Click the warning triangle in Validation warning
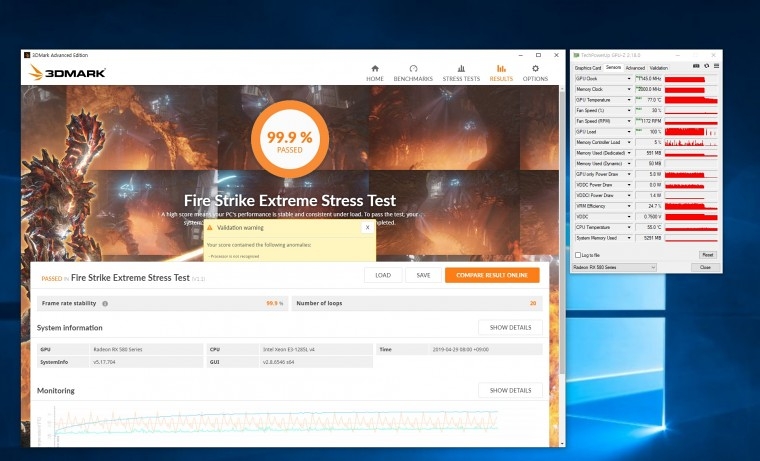This screenshot has height=461, width=760. pyautogui.click(x=210, y=227)
